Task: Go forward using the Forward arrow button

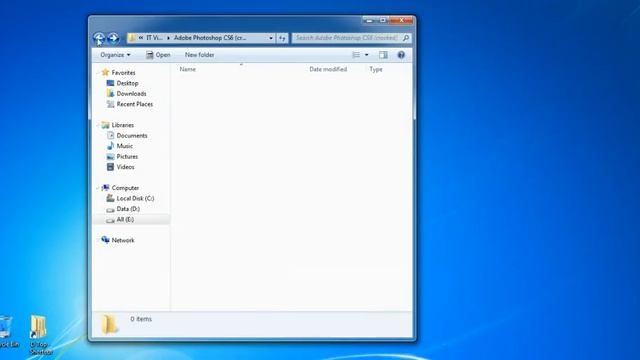Action: pos(113,38)
